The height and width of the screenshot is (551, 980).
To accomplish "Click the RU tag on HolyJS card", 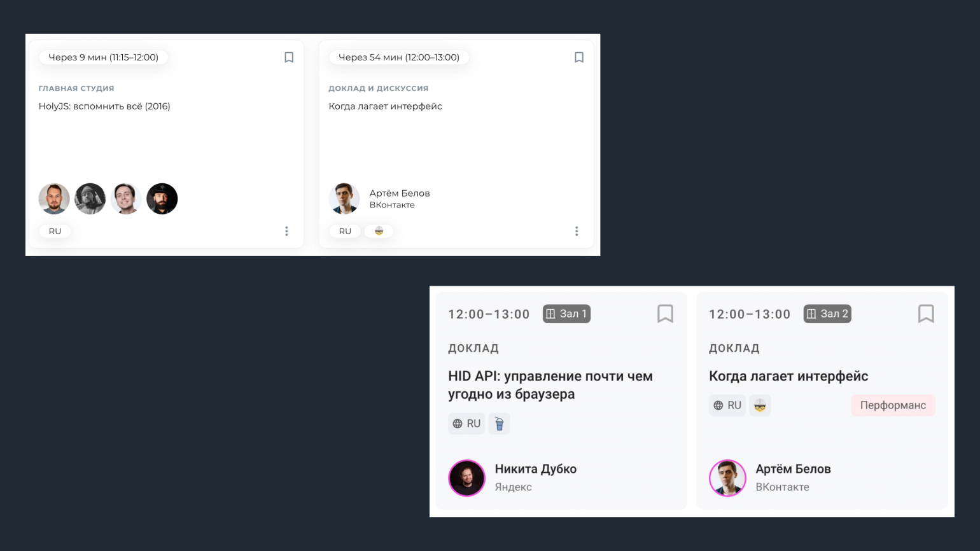I will (x=55, y=231).
